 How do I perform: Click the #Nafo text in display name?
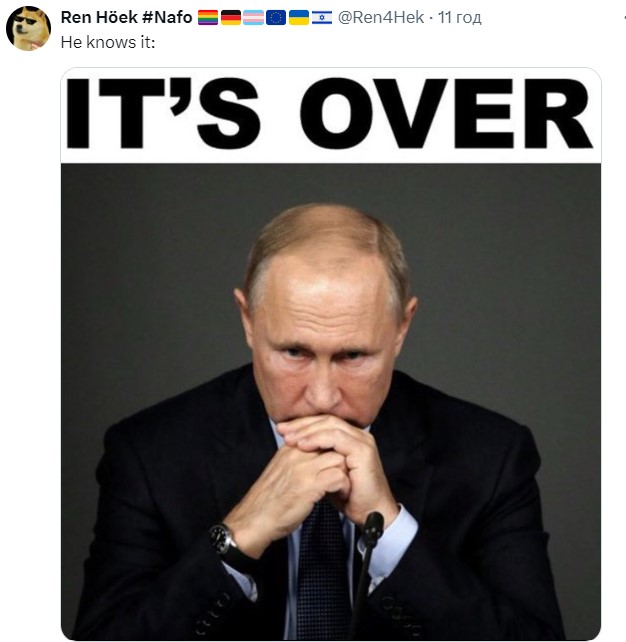point(167,17)
